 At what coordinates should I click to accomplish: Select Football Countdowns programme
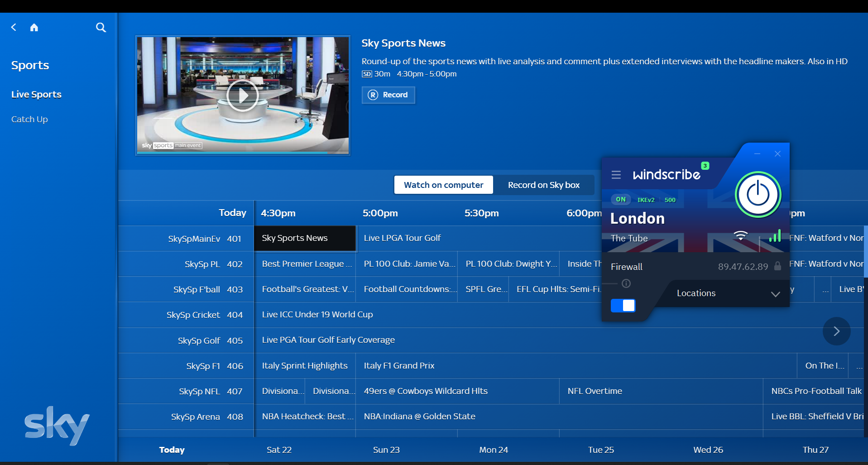pyautogui.click(x=407, y=289)
